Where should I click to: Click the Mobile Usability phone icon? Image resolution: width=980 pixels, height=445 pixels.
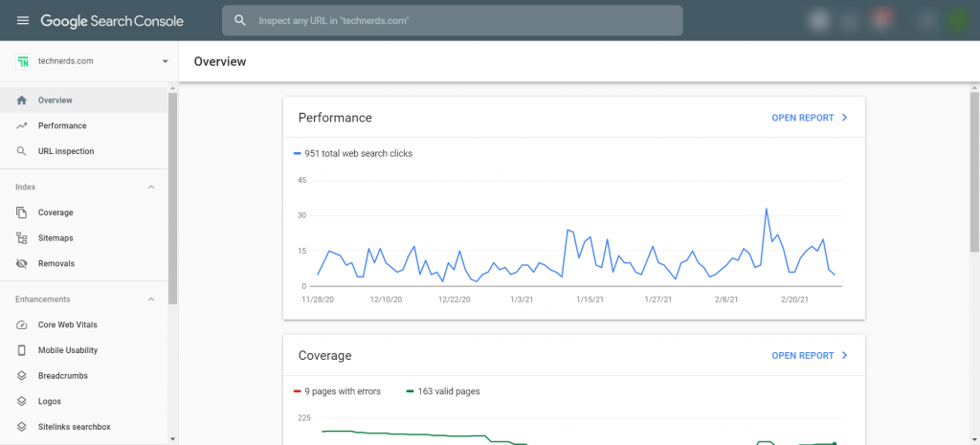click(22, 350)
